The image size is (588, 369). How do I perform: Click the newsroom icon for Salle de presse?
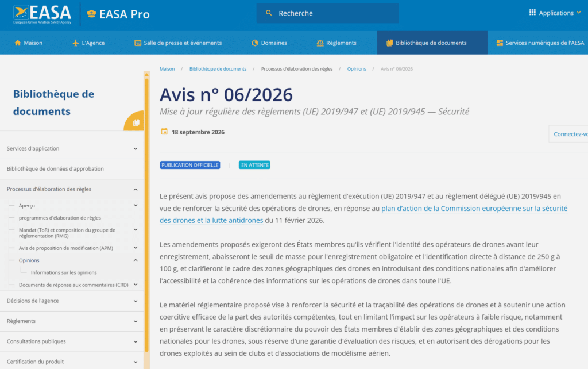[x=138, y=43]
